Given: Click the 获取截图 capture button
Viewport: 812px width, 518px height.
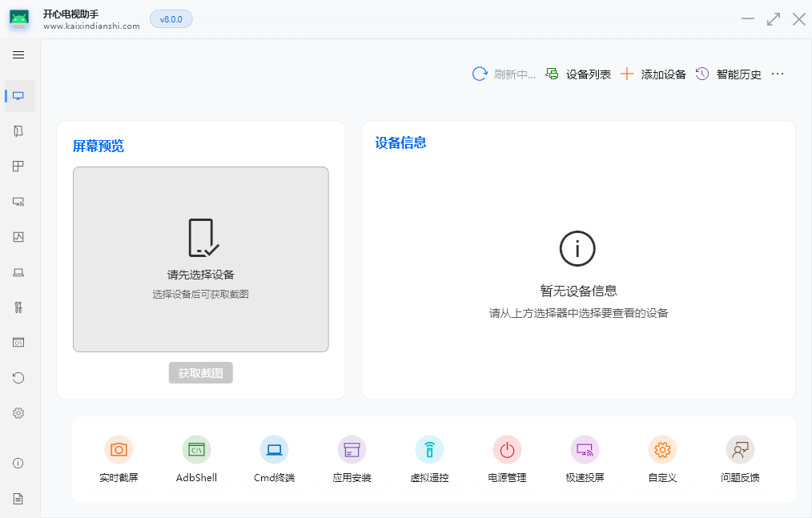Looking at the screenshot, I should pyautogui.click(x=200, y=372).
